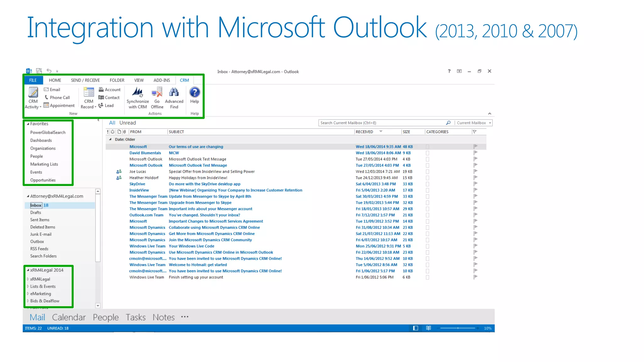Open navigation bar more options (...)
The width and height of the screenshot is (644, 362).
point(185,317)
